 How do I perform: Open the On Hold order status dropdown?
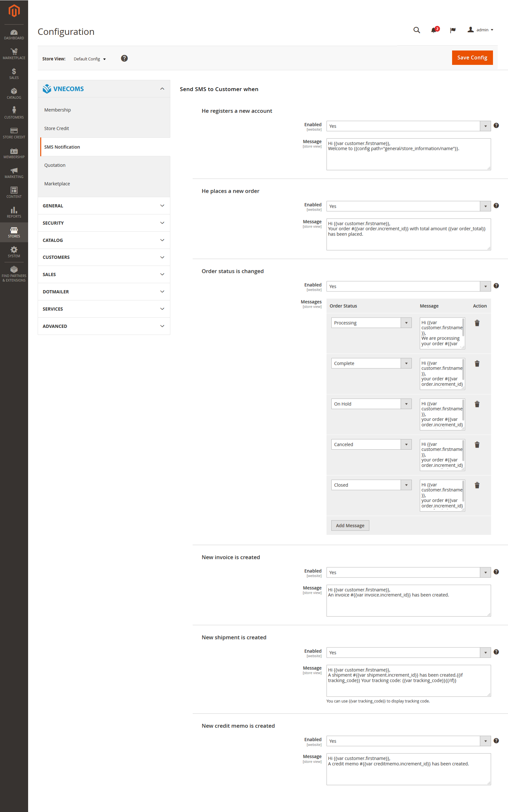[371, 404]
